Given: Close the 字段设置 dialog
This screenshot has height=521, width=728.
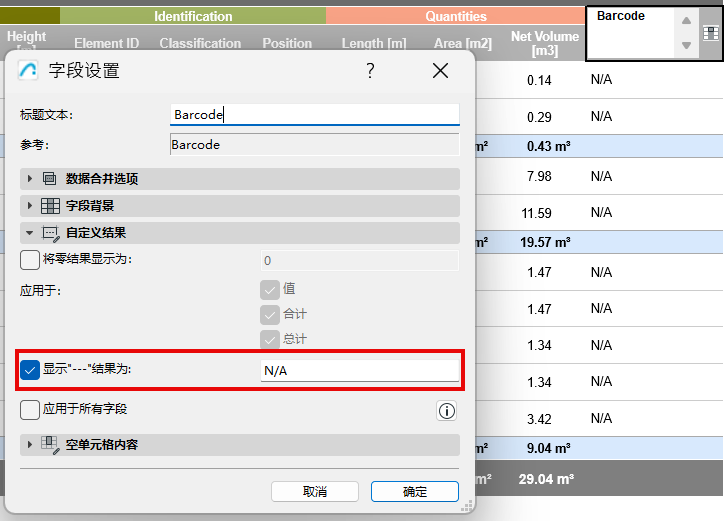Looking at the screenshot, I should pyautogui.click(x=440, y=71).
